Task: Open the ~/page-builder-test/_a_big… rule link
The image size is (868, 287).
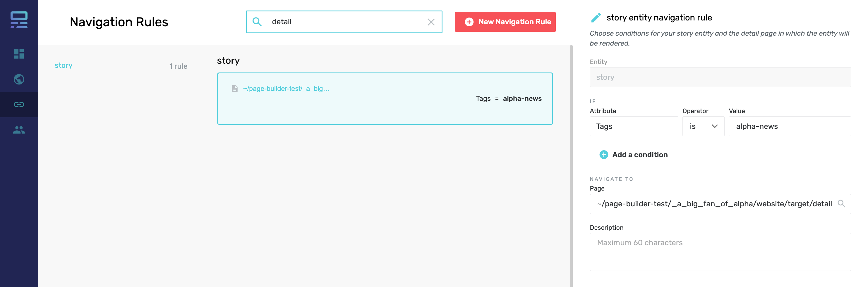Action: point(286,89)
